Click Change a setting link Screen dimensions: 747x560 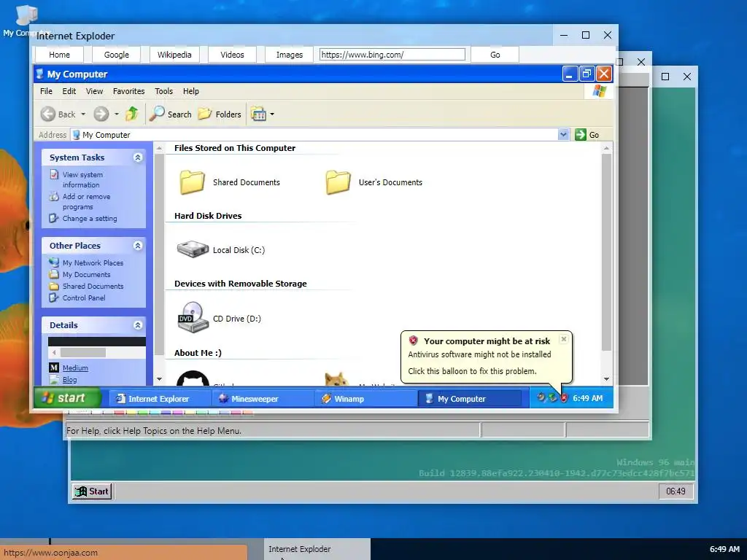pyautogui.click(x=90, y=219)
